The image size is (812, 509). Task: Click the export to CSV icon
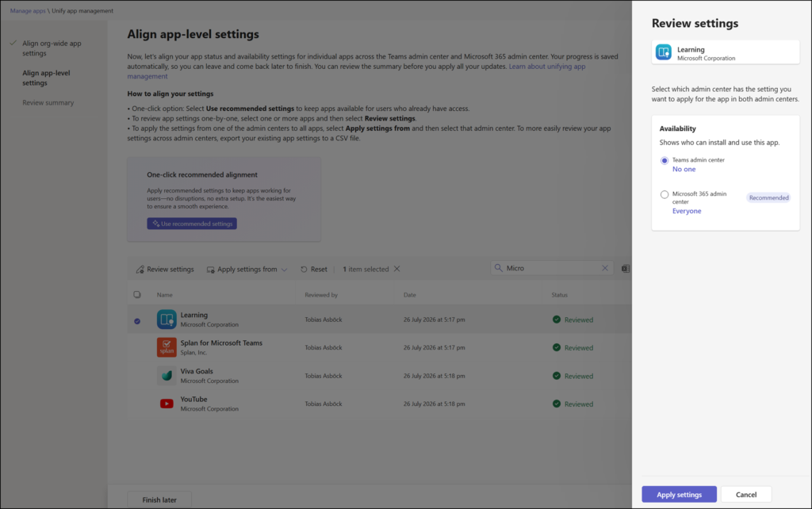tap(626, 268)
